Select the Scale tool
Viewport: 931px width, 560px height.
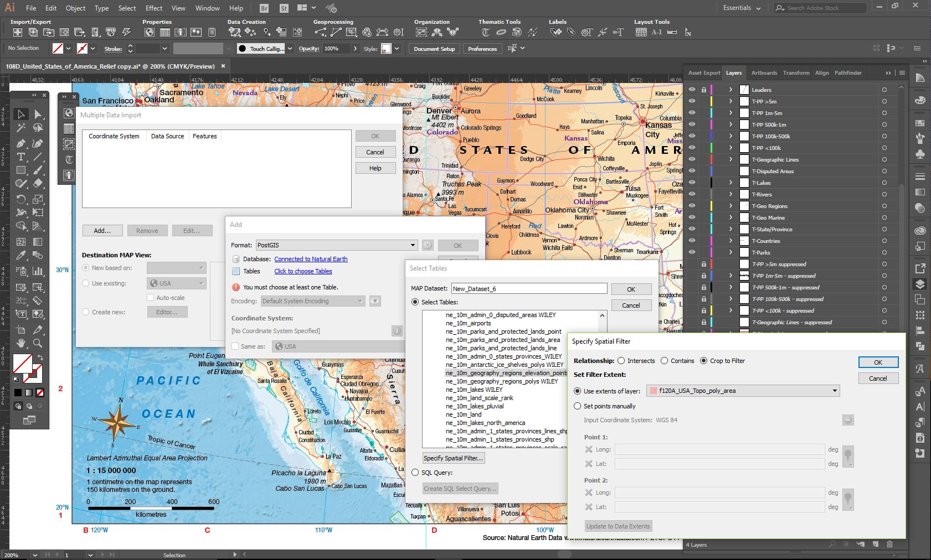(x=38, y=199)
